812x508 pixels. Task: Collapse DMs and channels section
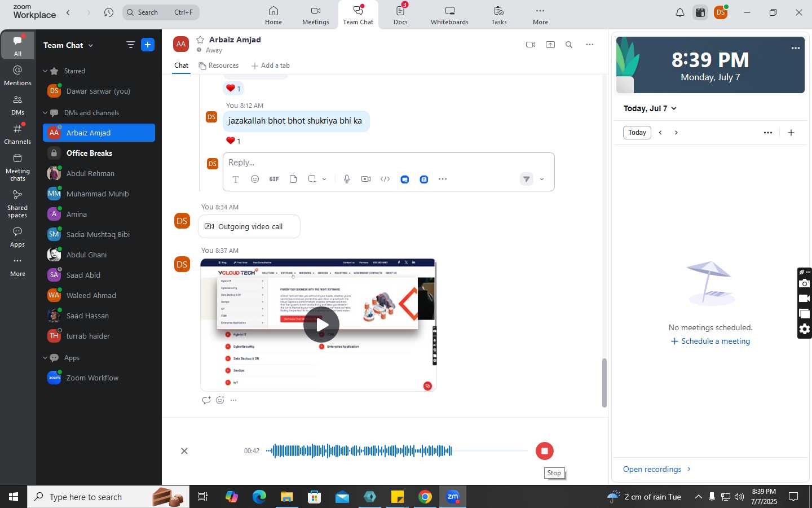click(x=45, y=113)
